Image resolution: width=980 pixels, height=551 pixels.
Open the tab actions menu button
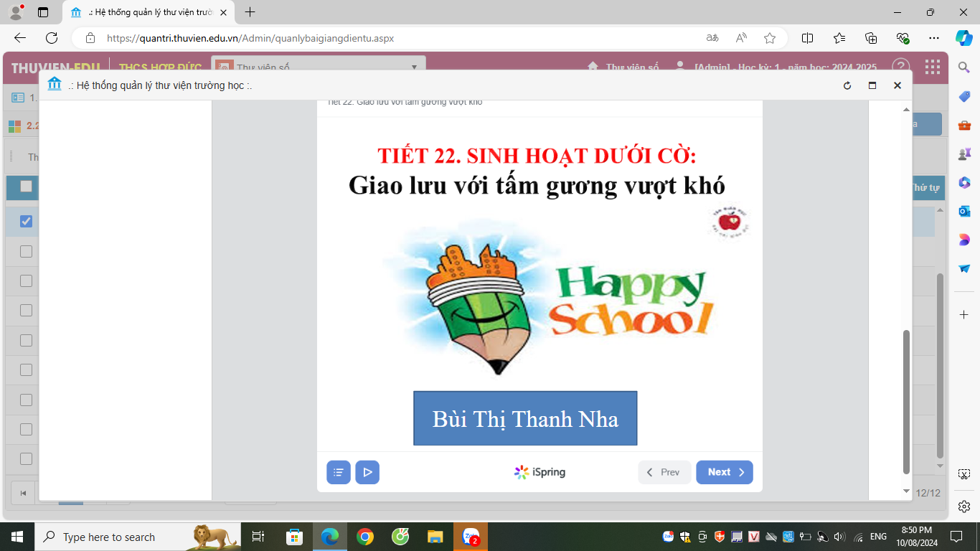42,12
